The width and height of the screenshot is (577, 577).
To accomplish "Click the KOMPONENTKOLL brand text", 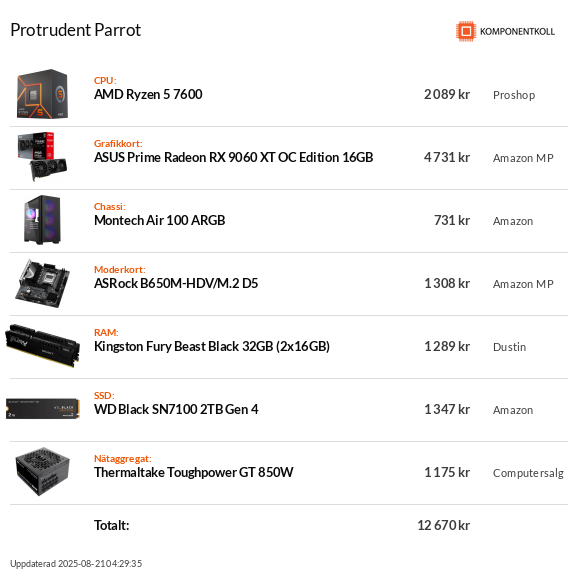I will pyautogui.click(x=517, y=32).
